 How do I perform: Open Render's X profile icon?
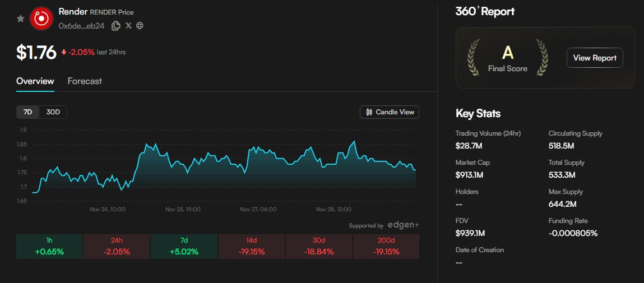tap(128, 25)
